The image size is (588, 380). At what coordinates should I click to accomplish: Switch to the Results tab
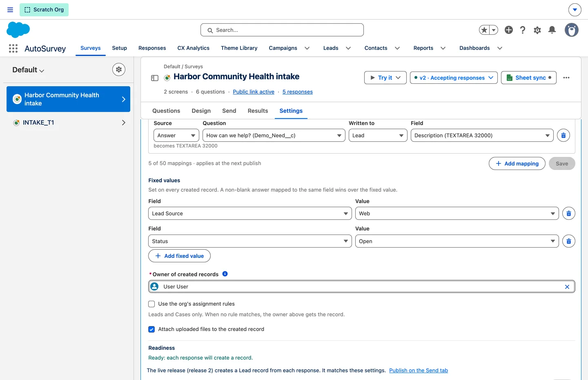pos(258,111)
